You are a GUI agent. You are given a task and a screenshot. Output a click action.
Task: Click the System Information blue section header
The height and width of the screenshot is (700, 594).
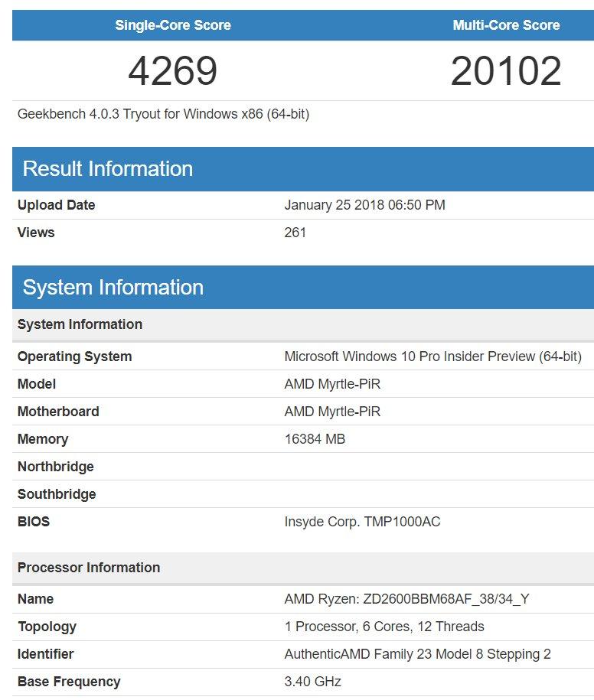pos(113,288)
